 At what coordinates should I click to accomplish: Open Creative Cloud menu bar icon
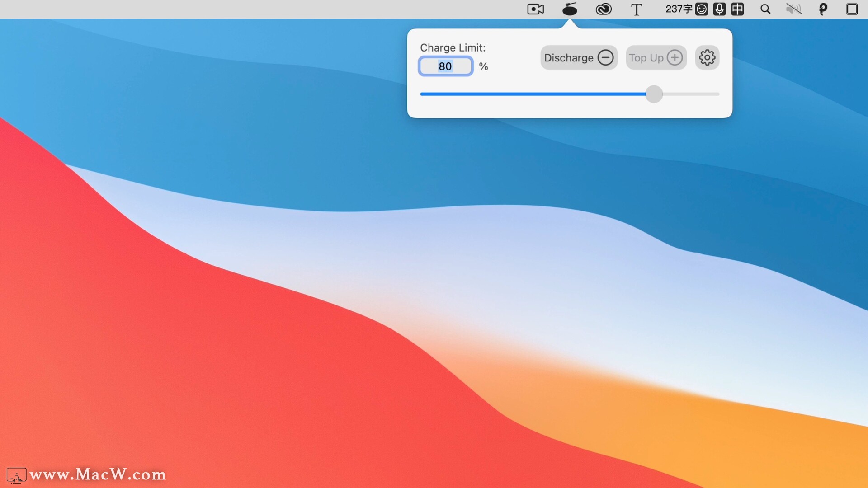(x=604, y=9)
